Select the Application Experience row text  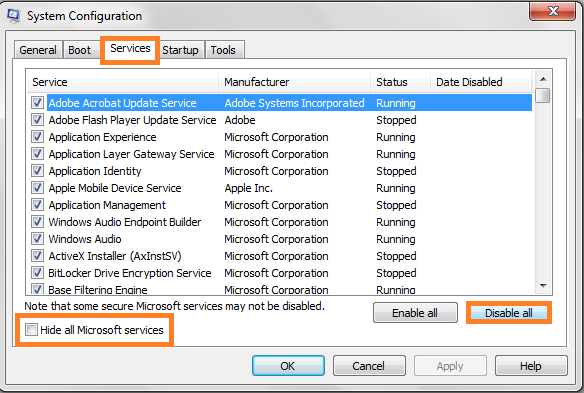(102, 137)
